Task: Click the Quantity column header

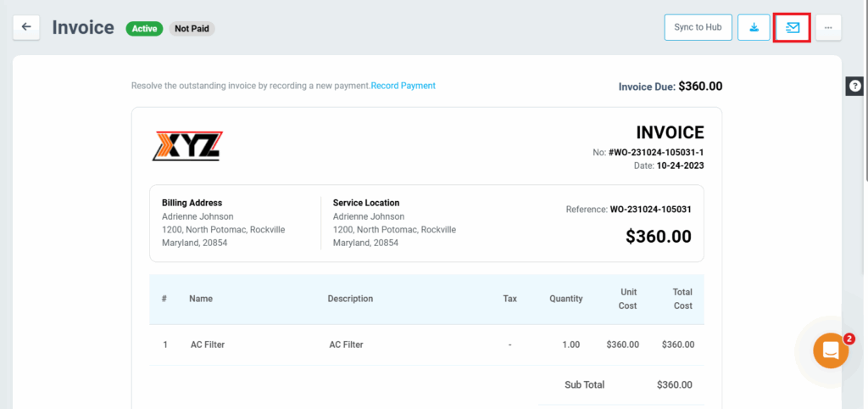Action: click(x=565, y=299)
